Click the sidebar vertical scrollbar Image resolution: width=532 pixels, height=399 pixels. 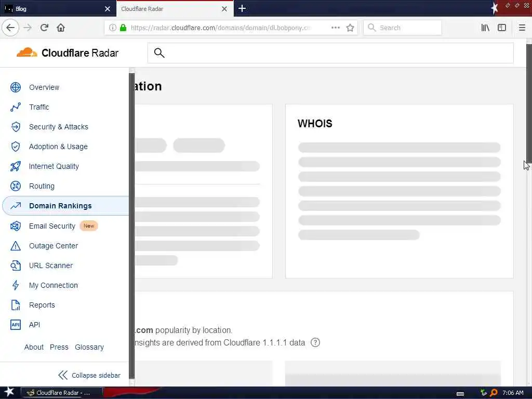pyautogui.click(x=131, y=226)
